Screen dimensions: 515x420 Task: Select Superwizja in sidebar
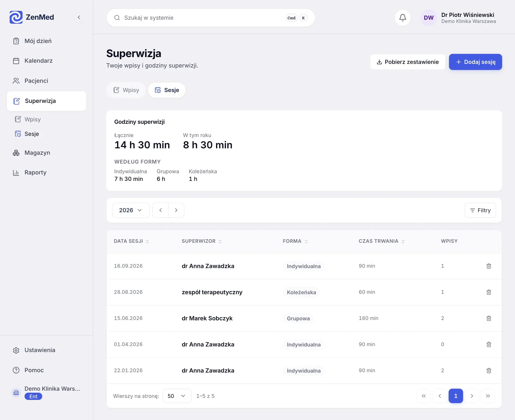coord(47,101)
